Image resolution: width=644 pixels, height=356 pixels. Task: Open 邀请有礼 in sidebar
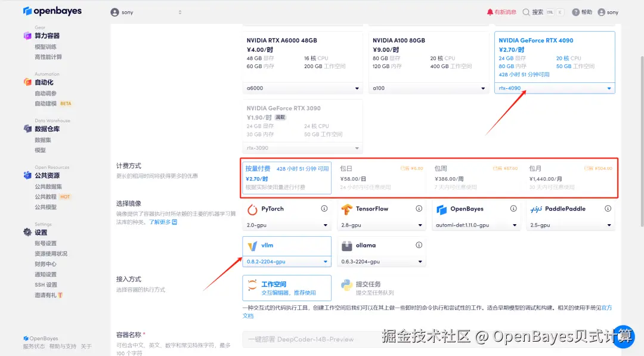click(x=48, y=295)
